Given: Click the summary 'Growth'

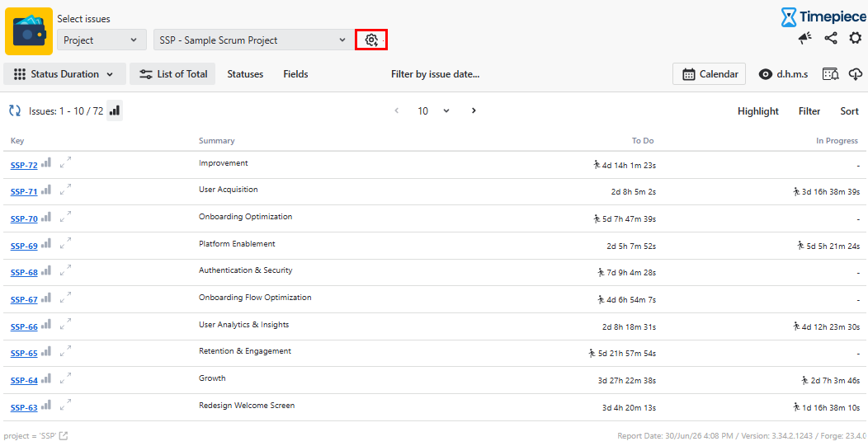Looking at the screenshot, I should click(x=212, y=378).
